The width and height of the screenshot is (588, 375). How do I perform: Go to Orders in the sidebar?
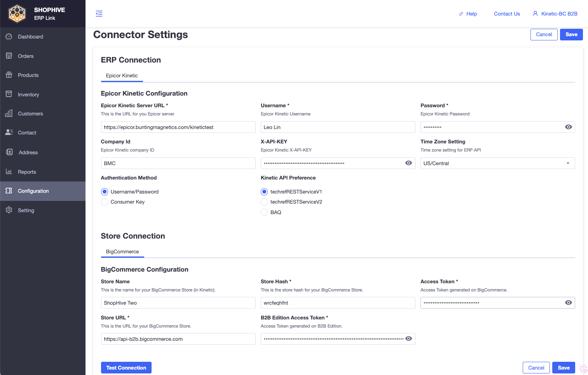(x=43, y=56)
